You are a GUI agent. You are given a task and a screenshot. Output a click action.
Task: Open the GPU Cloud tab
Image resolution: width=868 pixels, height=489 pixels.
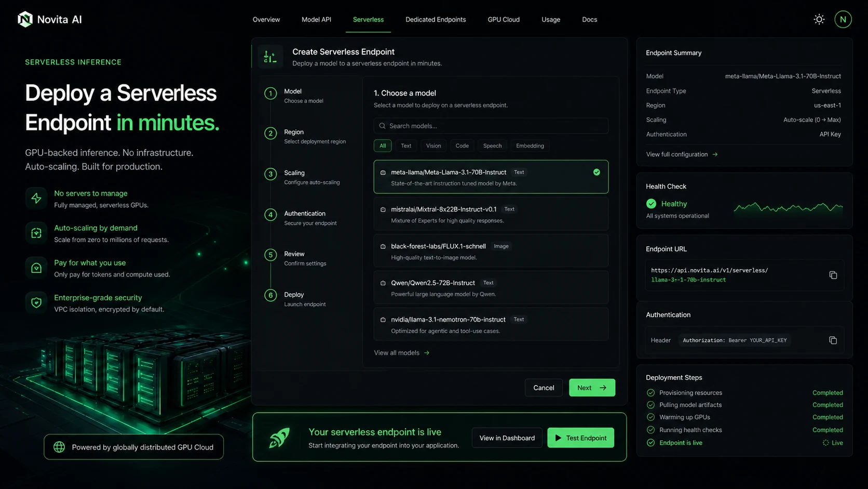pos(504,20)
